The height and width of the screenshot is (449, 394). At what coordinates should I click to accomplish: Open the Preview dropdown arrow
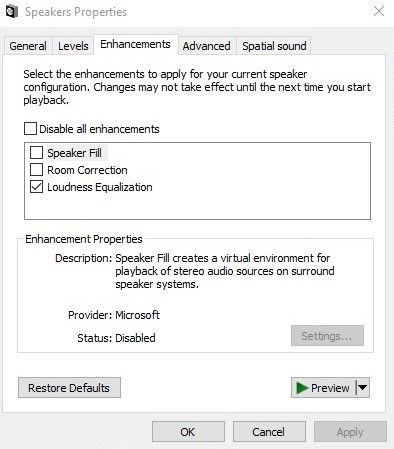363,388
